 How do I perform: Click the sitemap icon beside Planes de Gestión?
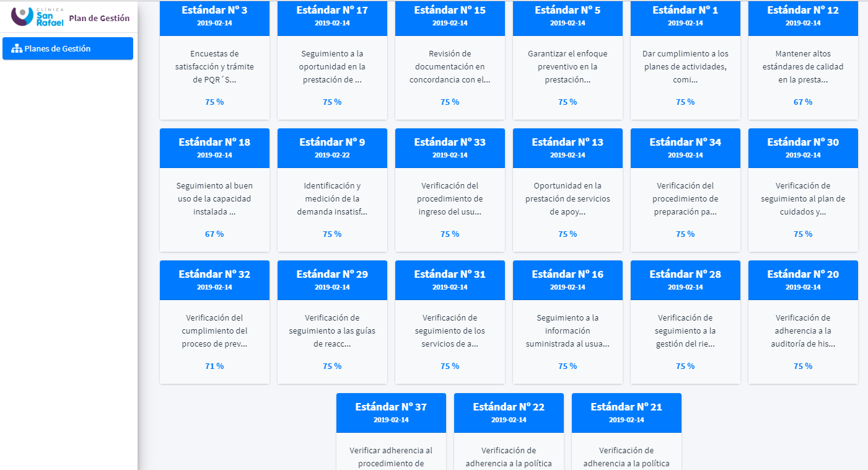point(17,49)
